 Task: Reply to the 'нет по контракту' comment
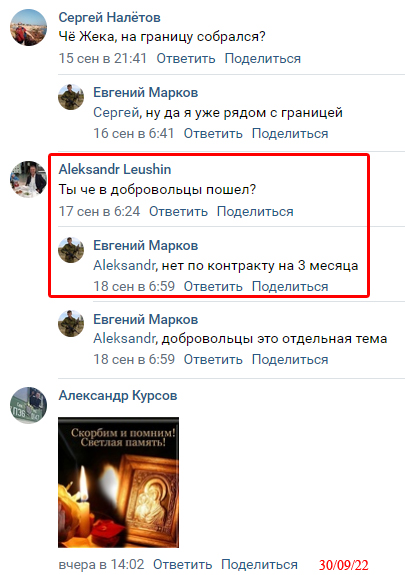(213, 286)
